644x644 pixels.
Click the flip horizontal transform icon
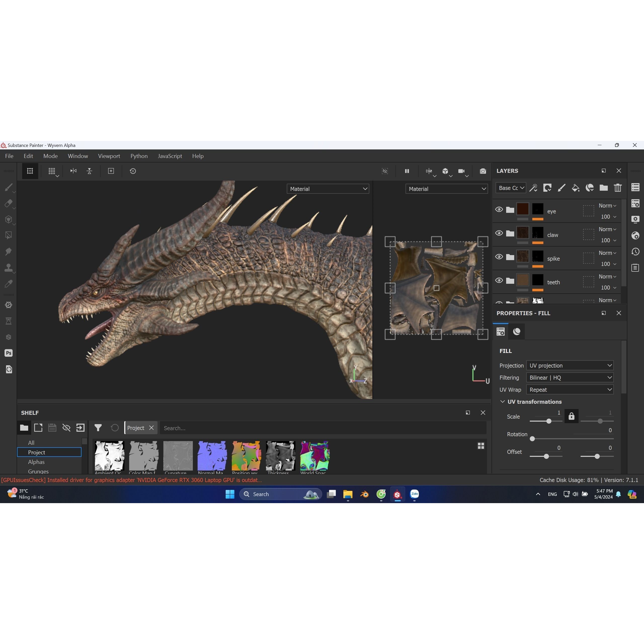[73, 171]
